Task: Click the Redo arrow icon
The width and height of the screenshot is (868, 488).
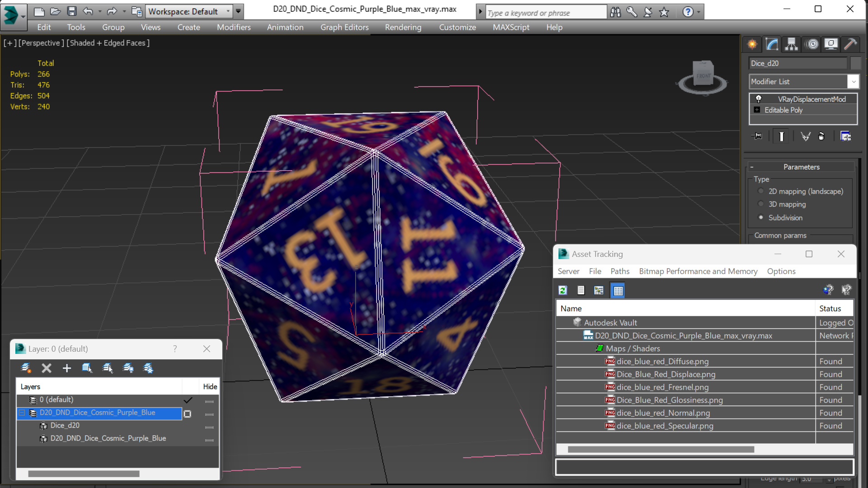Action: (x=112, y=11)
